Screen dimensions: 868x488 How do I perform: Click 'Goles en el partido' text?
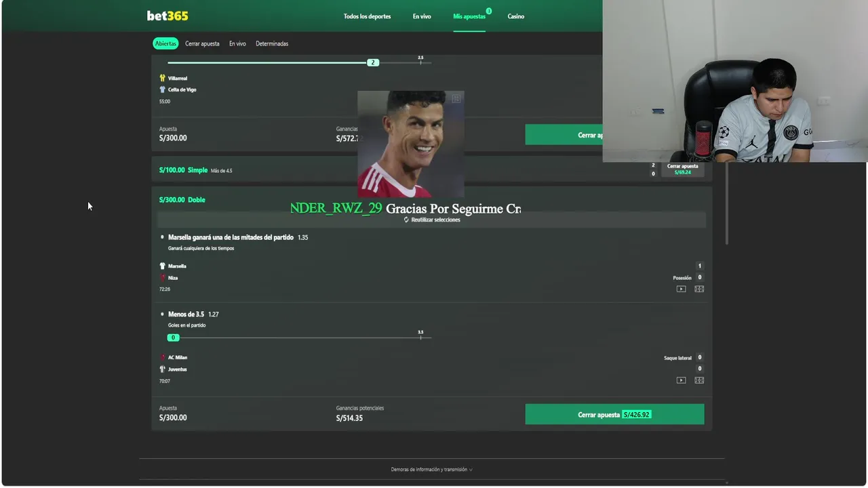click(x=186, y=325)
